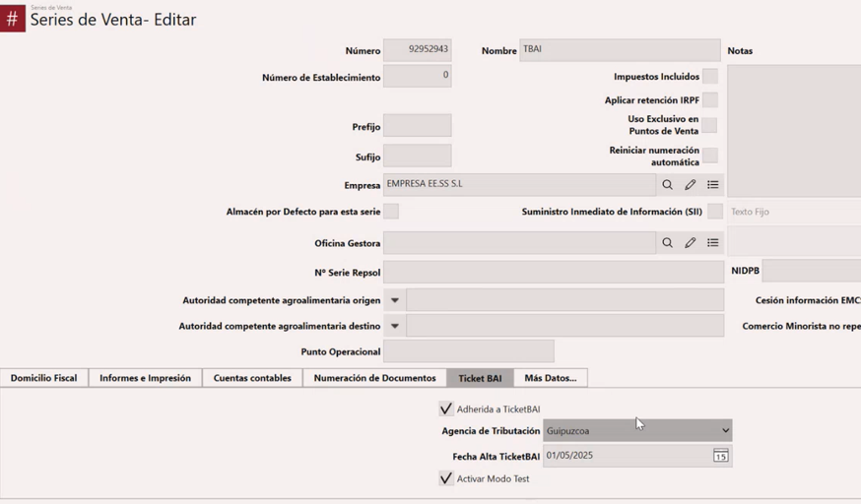Open the Domicilio Fiscal tab
Viewport: 861px width, 504px height.
click(x=44, y=378)
